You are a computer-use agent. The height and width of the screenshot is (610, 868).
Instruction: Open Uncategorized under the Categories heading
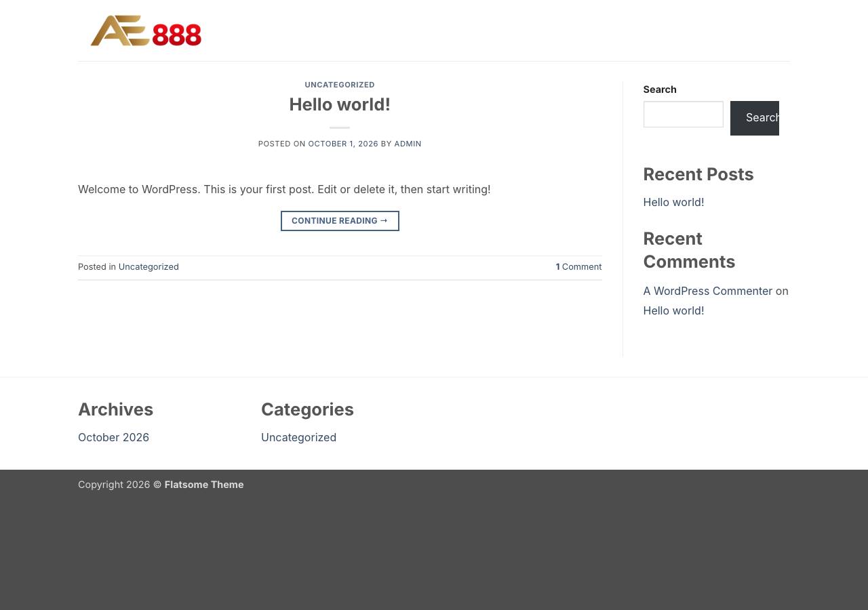point(298,437)
